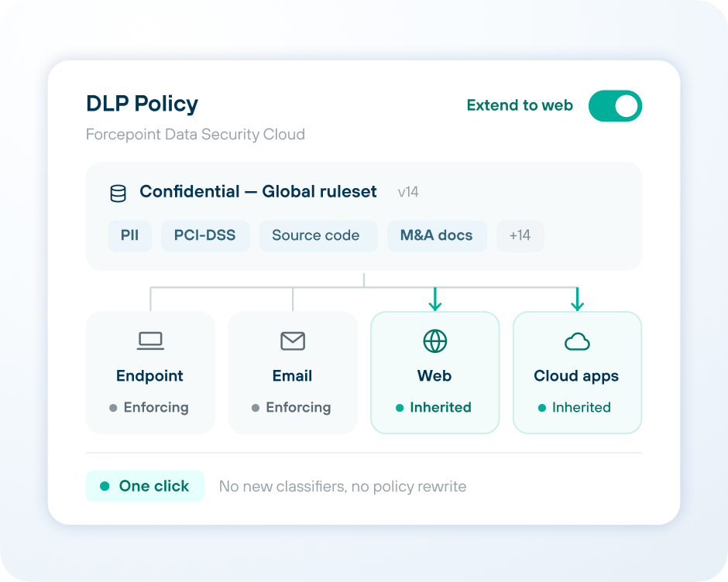Click the Cloud apps title

tap(576, 376)
